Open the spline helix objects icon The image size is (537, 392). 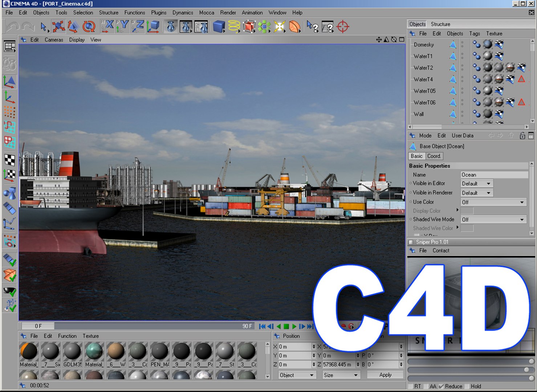coord(234,26)
